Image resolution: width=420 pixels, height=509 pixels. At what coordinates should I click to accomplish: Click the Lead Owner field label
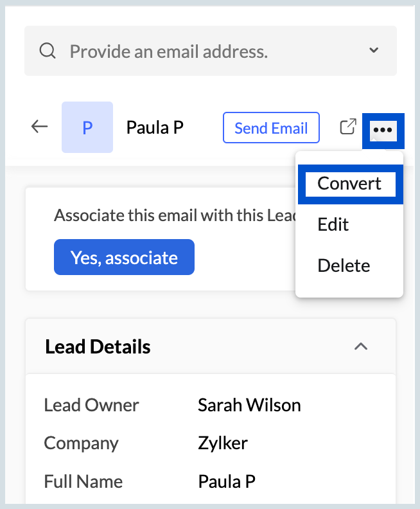click(91, 405)
